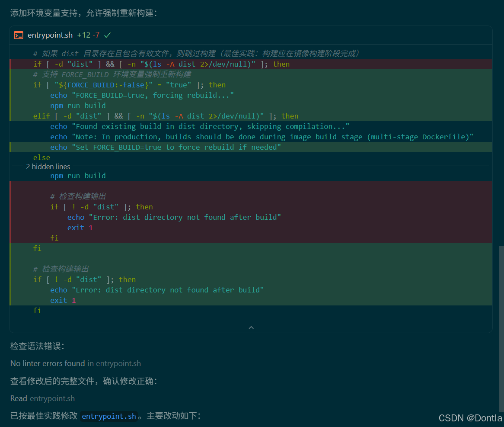
Task: Click "No linter errors found in entrypoint.sh" line
Action: click(x=76, y=363)
